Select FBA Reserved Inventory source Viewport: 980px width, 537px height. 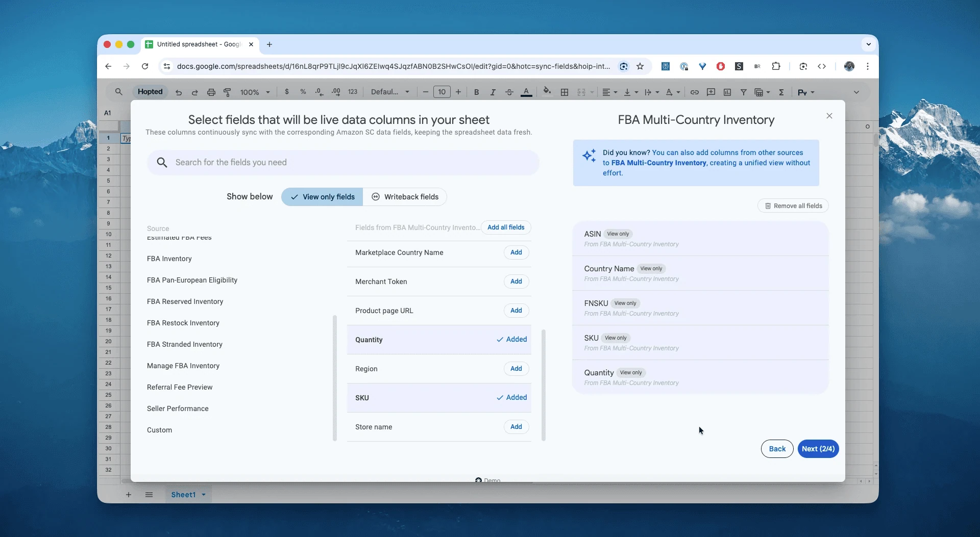pos(185,301)
